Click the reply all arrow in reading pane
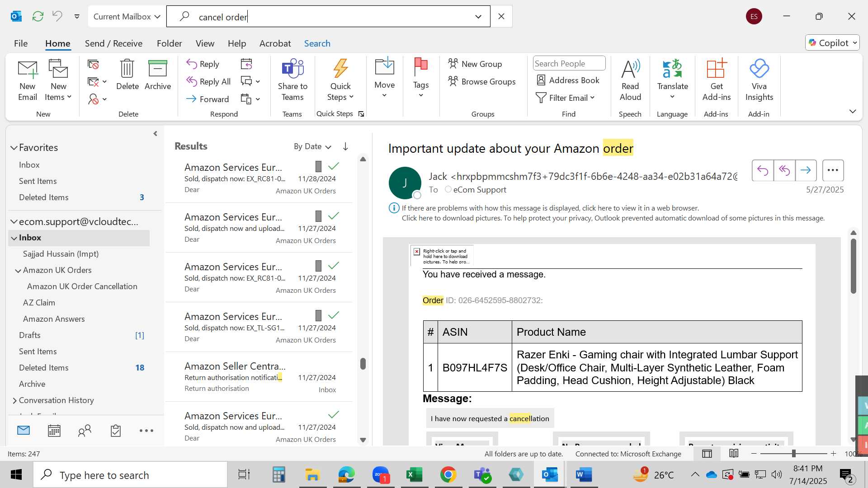This screenshot has height=488, width=868. tap(784, 170)
